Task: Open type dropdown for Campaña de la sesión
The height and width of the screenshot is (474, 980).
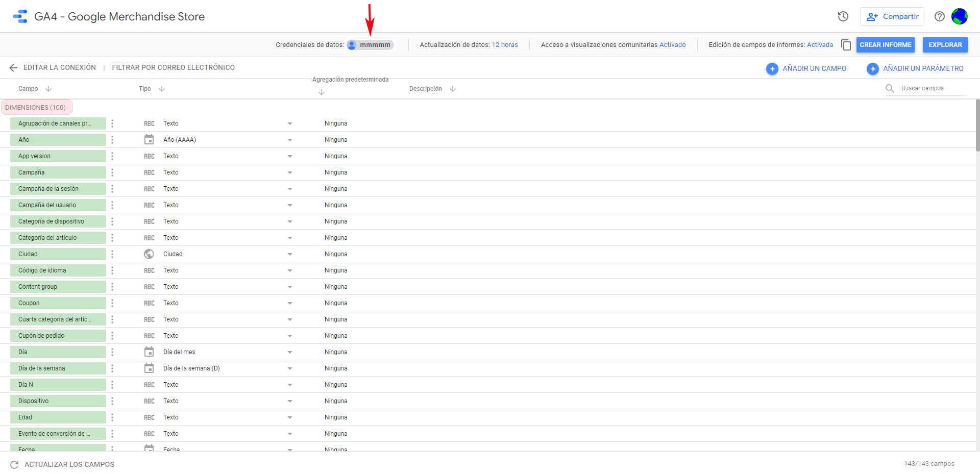Action: [x=290, y=189]
